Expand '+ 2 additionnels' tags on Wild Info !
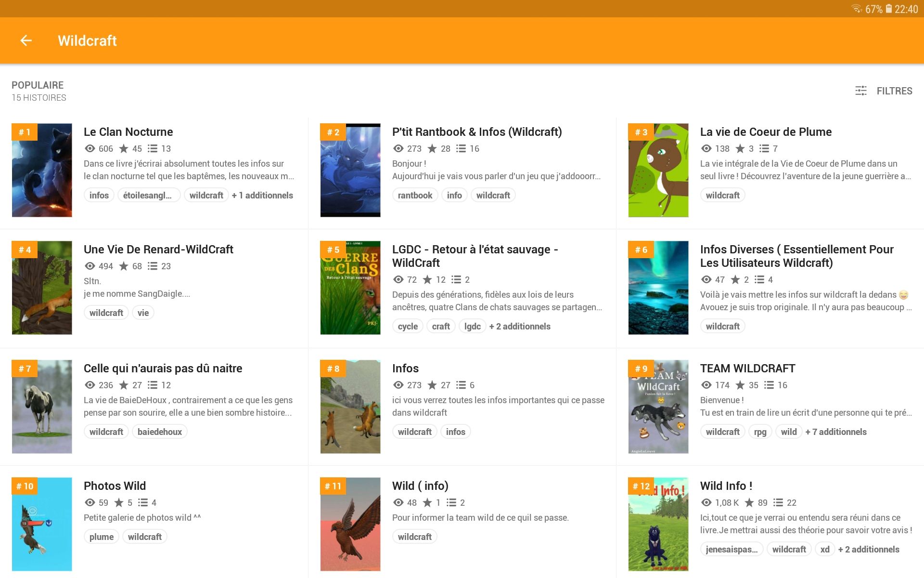Screen dimensions: 924x578 [869, 549]
